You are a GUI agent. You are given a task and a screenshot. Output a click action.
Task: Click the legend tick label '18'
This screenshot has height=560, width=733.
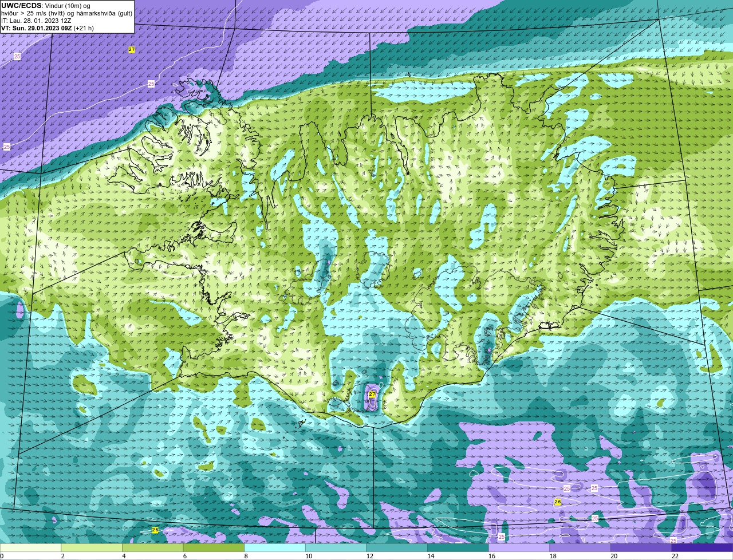tap(553, 556)
